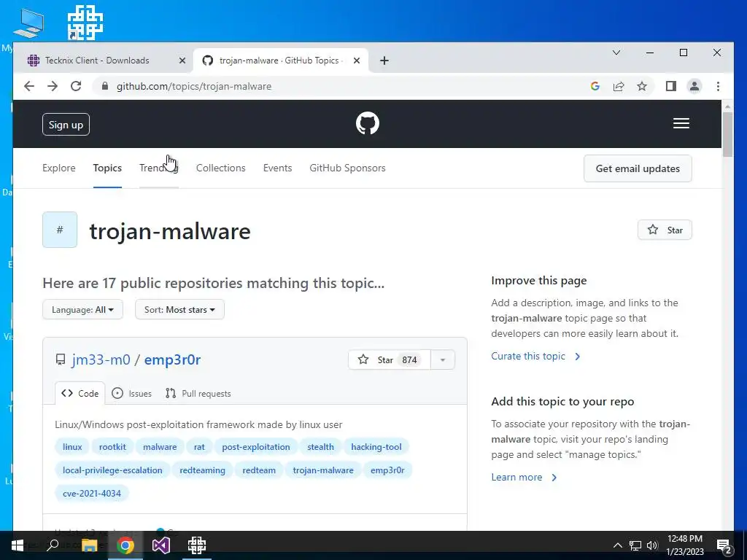Screen dimensions: 747x560
Task: Reload the GitHub page
Action: tap(76, 86)
